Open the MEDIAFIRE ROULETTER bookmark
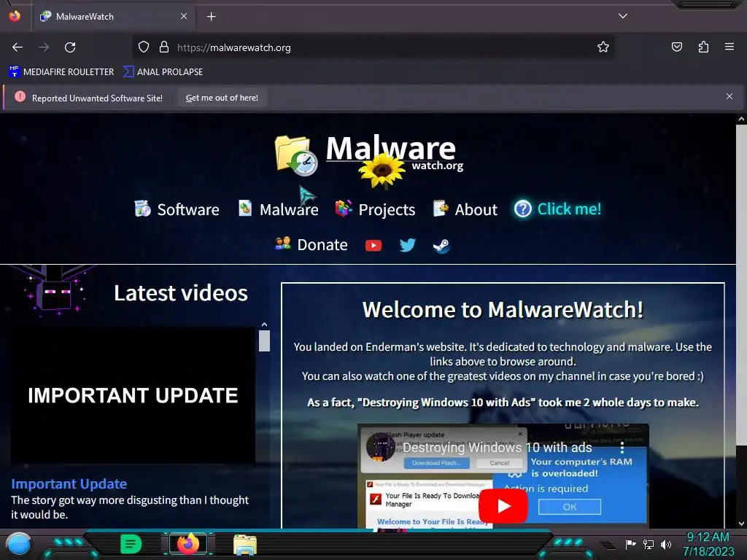Image resolution: width=747 pixels, height=560 pixels. pyautogui.click(x=61, y=72)
